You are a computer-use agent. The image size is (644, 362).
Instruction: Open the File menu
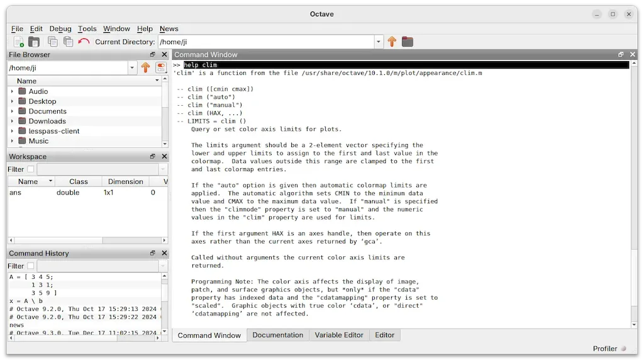coord(17,28)
